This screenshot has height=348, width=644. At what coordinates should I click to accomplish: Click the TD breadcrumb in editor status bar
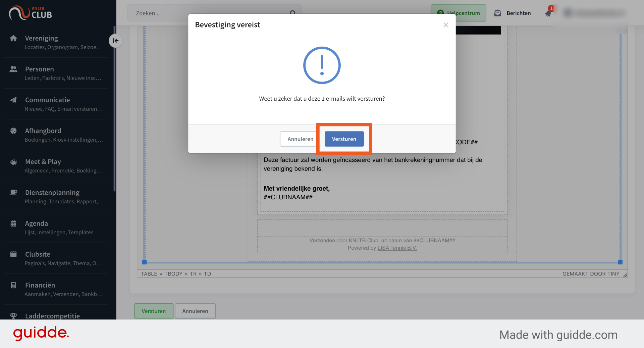tap(208, 274)
